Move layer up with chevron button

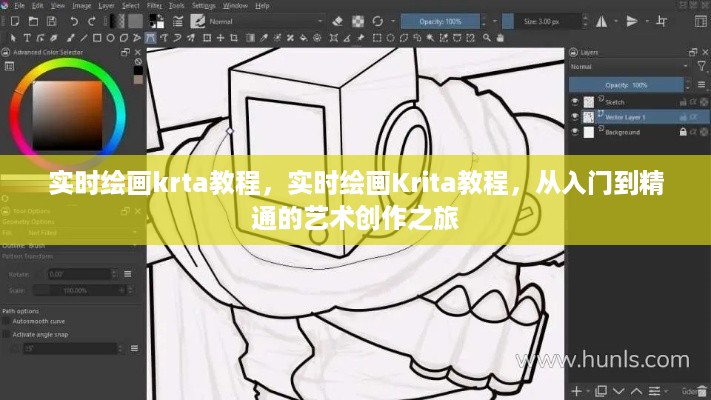click(x=637, y=391)
